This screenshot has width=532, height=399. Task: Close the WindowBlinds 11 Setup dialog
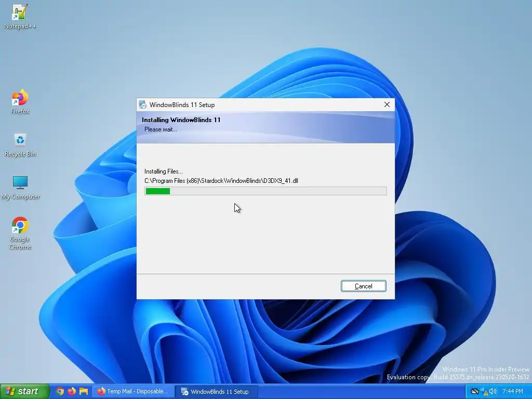[x=387, y=104]
